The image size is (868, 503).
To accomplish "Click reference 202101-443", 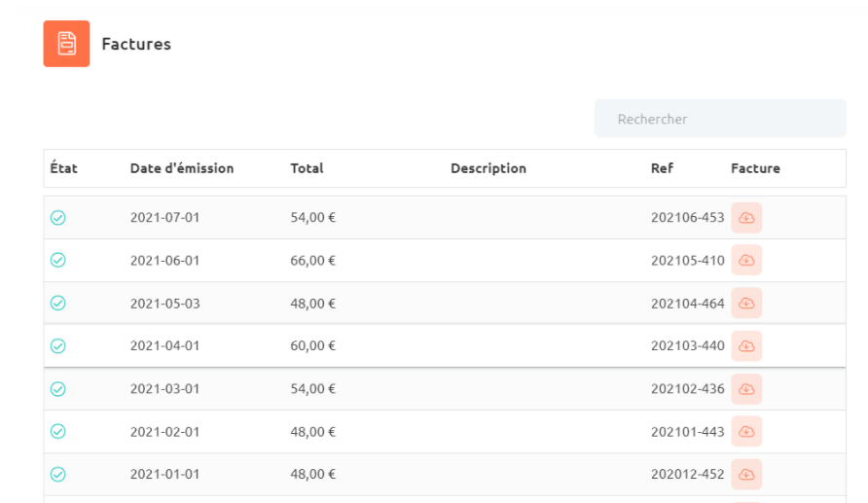I will [x=688, y=432].
